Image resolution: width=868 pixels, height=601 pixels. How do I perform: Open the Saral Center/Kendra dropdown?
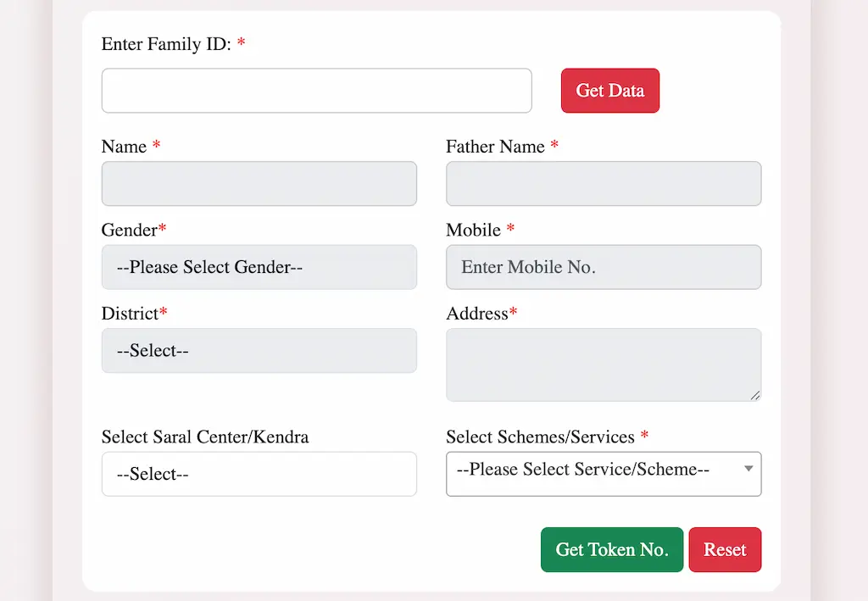259,474
